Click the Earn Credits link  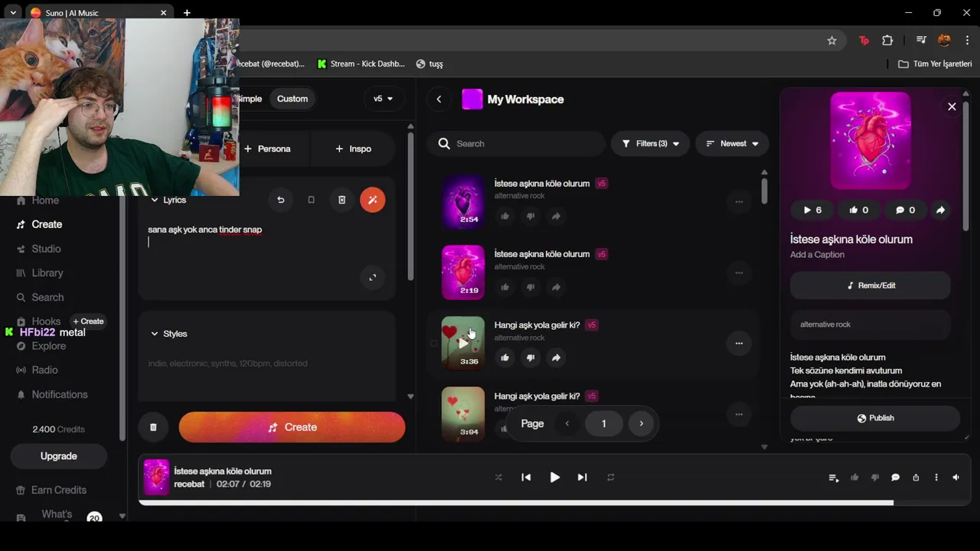pyautogui.click(x=51, y=490)
